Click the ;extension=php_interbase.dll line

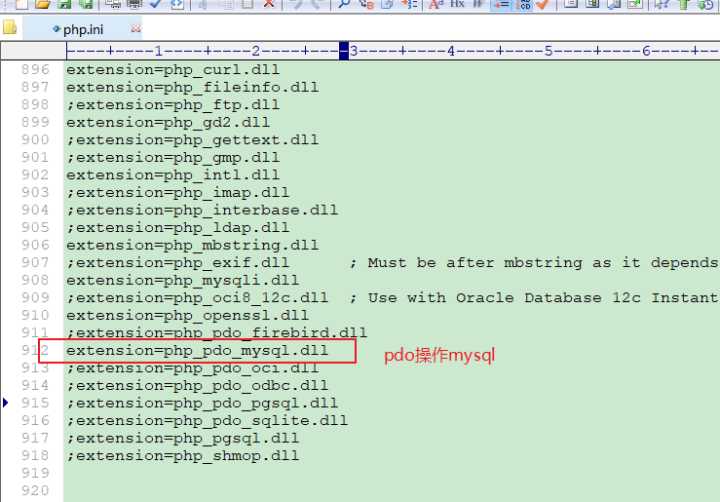pos(202,210)
